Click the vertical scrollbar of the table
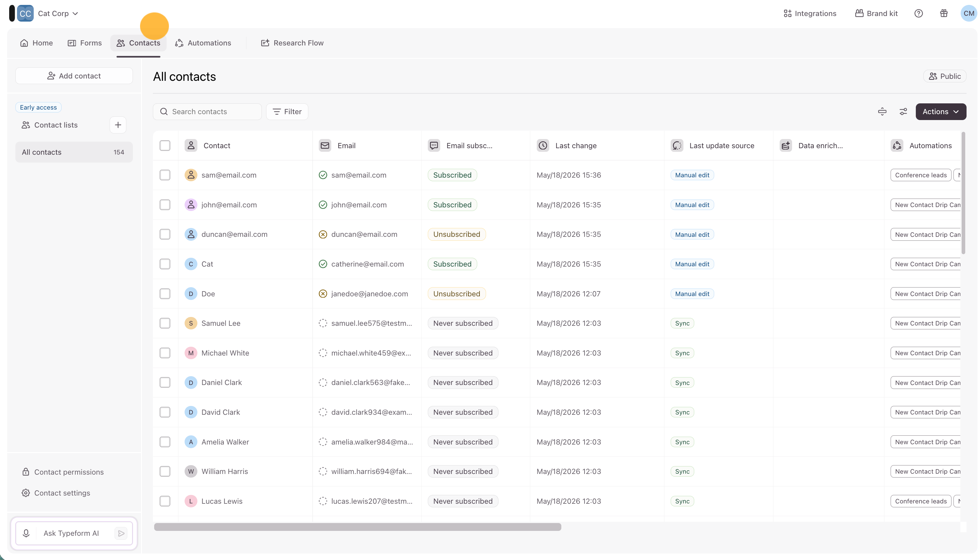The height and width of the screenshot is (560, 978). 963,193
